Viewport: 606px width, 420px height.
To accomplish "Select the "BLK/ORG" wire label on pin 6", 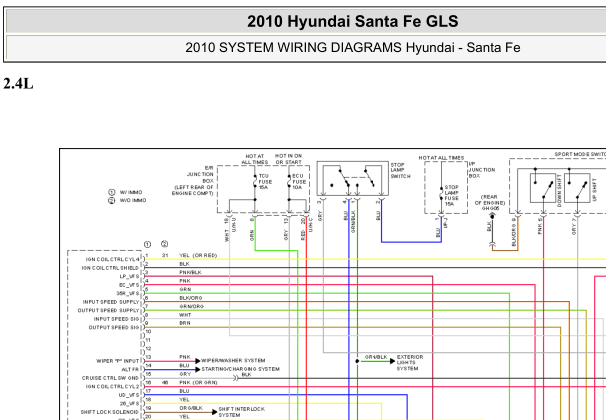I will tap(191, 298).
